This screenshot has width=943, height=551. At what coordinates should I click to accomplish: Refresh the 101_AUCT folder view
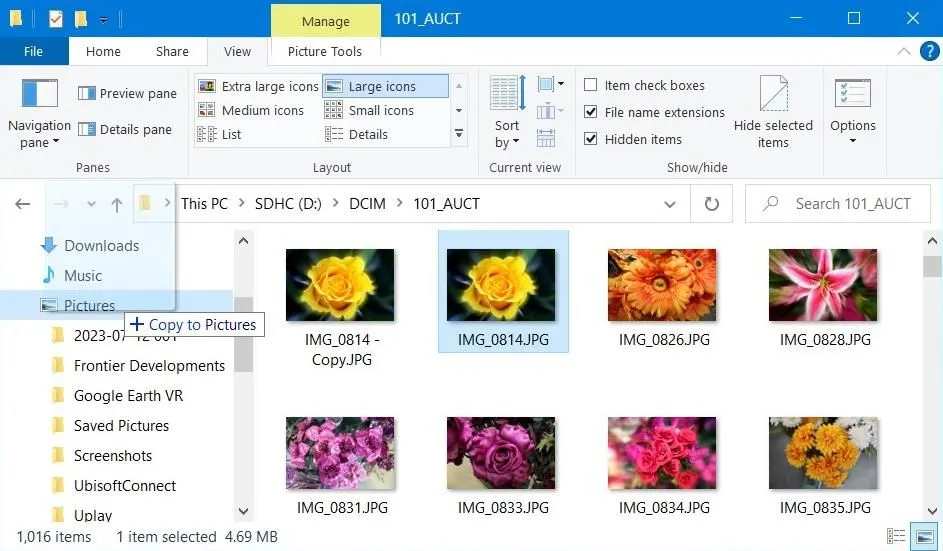click(x=711, y=204)
